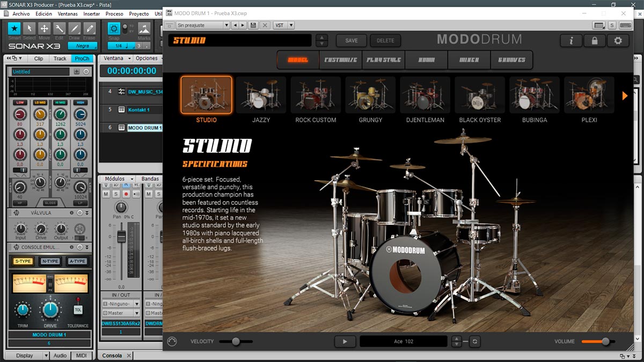Viewport: 644px width, 362px height.
Task: Toggle Válvula module power button
Action: pos(79,213)
